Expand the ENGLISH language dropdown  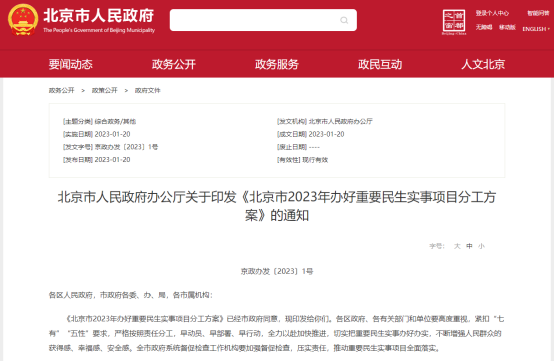pyautogui.click(x=536, y=29)
